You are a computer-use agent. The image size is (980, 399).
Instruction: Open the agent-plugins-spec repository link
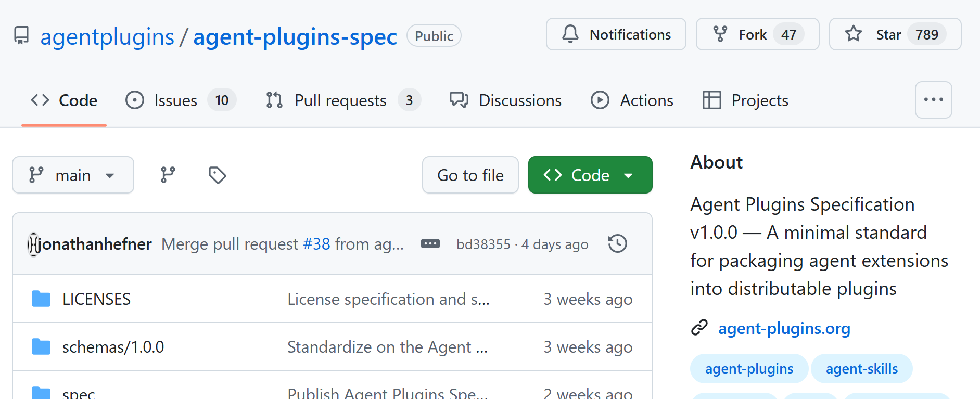295,36
